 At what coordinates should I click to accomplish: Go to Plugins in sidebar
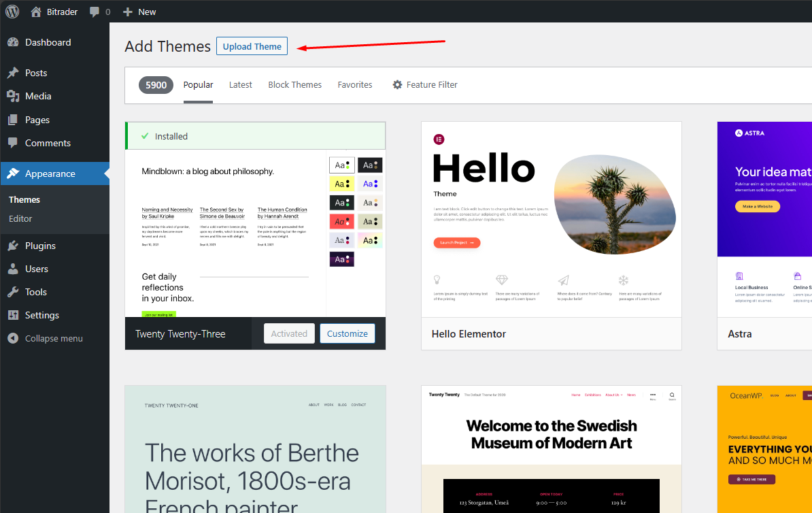click(40, 246)
